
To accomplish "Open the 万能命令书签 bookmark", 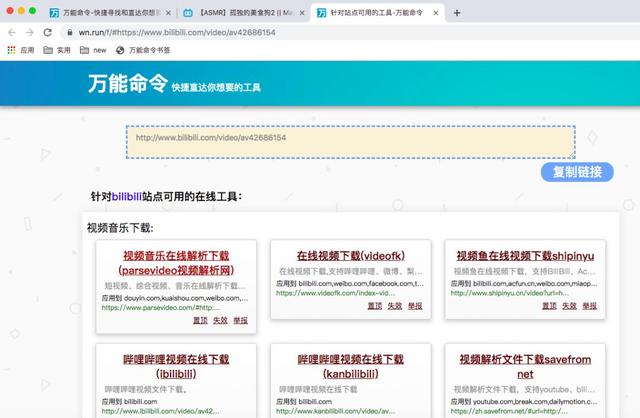I will coord(143,50).
